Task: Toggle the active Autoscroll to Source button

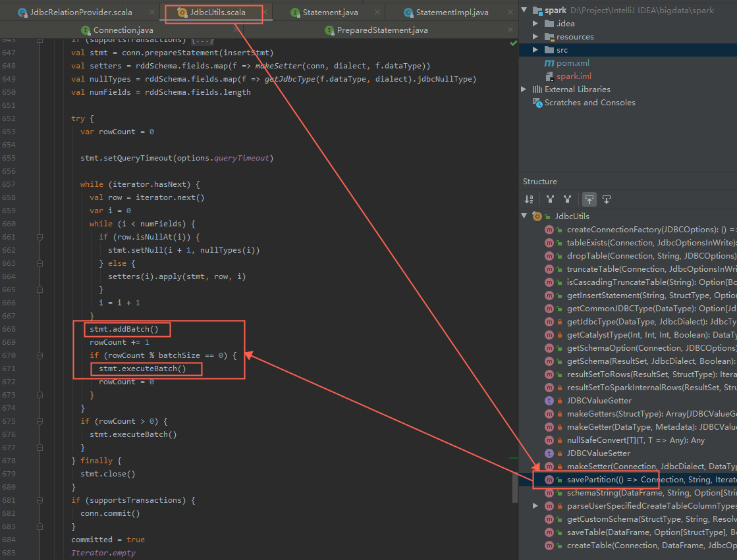Action: (x=589, y=199)
